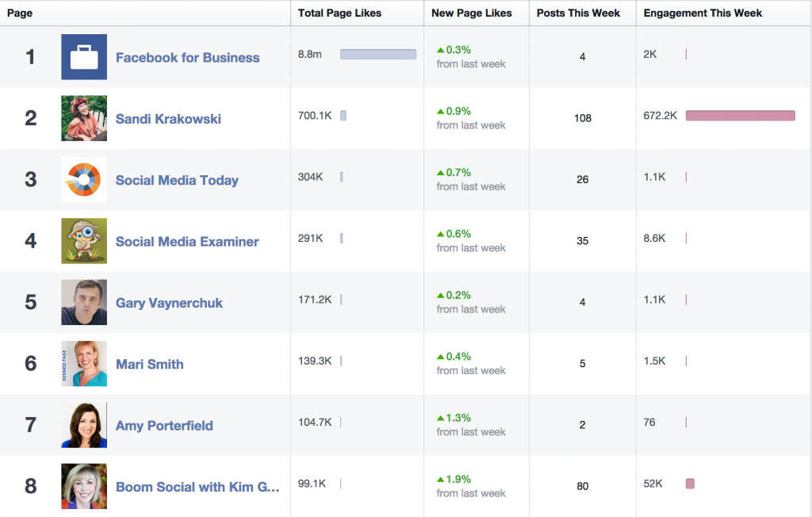Screen dimensions: 812x517
Task: Open Mari Smith's profile picture
Action: coord(83,363)
